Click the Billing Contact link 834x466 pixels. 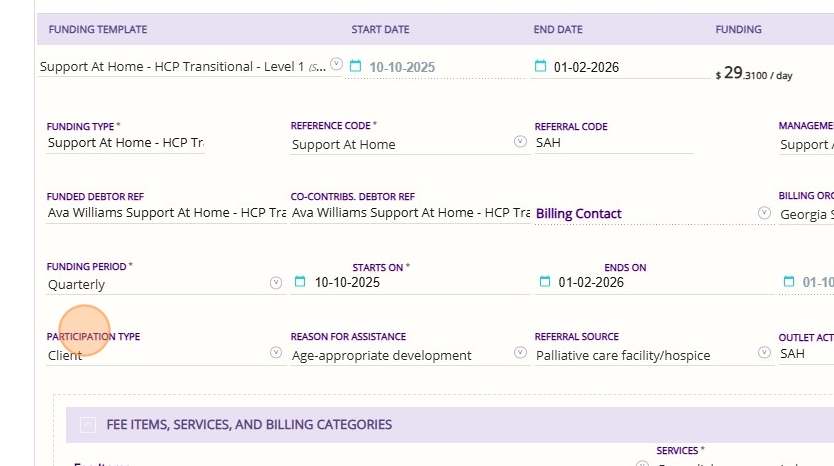pyautogui.click(x=578, y=213)
